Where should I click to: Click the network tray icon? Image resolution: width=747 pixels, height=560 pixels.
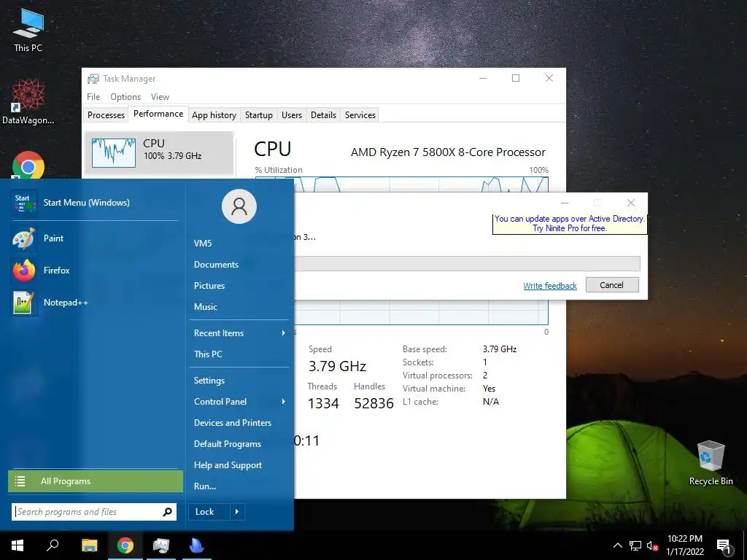[635, 545]
